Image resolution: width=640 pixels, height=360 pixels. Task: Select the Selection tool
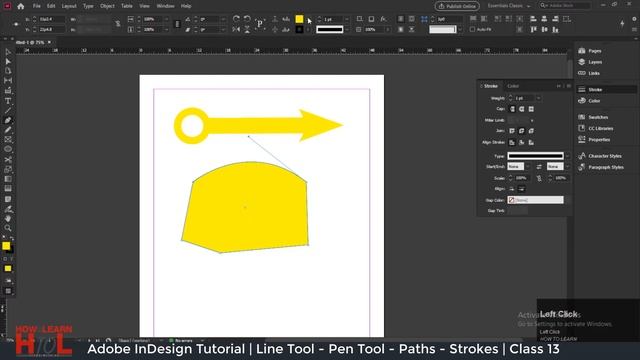[x=8, y=52]
